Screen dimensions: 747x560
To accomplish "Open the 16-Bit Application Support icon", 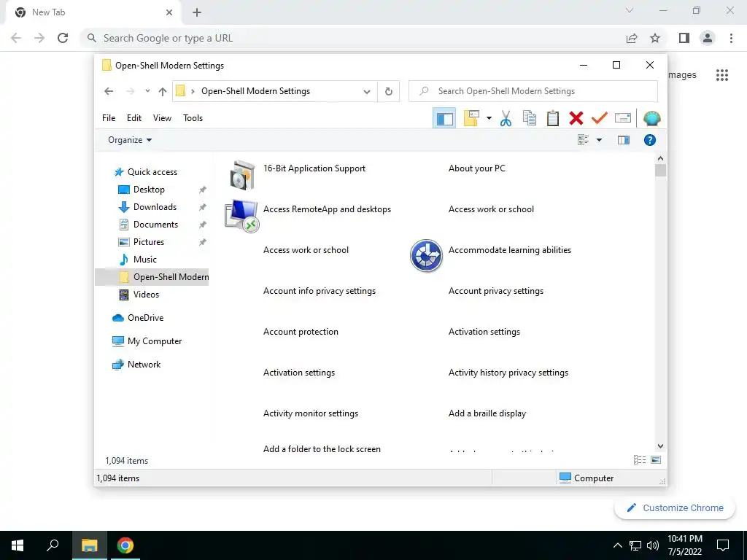I will 242,174.
